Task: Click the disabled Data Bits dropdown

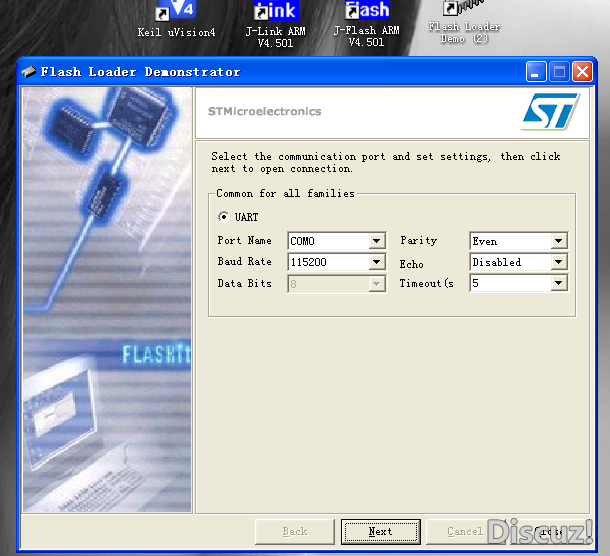Action: 337,284
